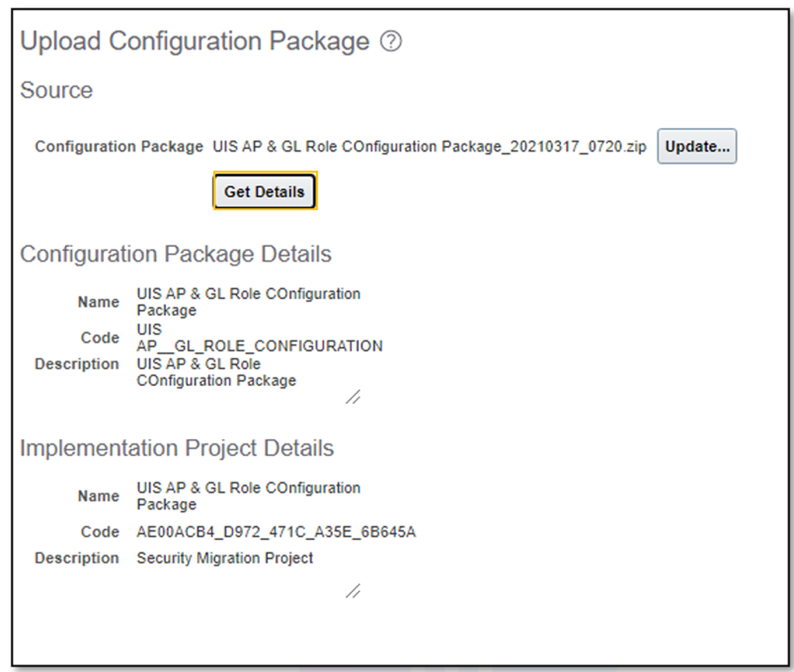Select the package code UIS AP__GL_ROLE_CONFIGURATION
This screenshot has width=794, height=672.
tap(259, 338)
